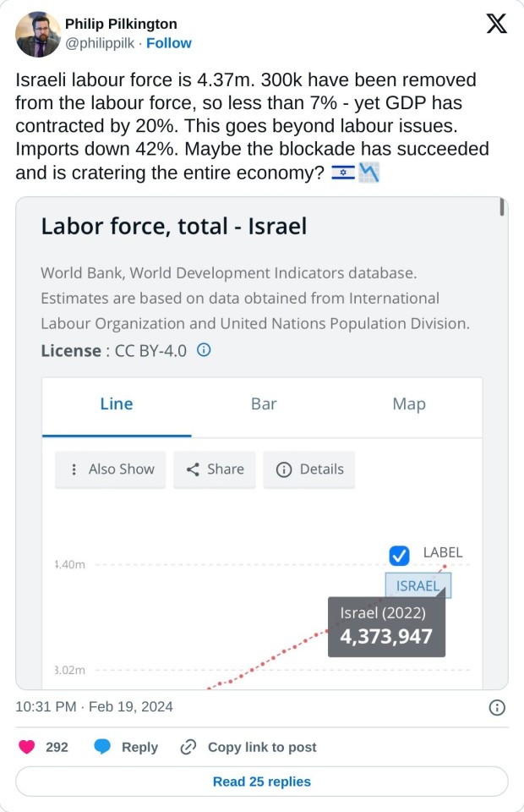Image resolution: width=524 pixels, height=812 pixels.
Task: Open the tweet info circle icon
Action: pyautogui.click(x=498, y=707)
